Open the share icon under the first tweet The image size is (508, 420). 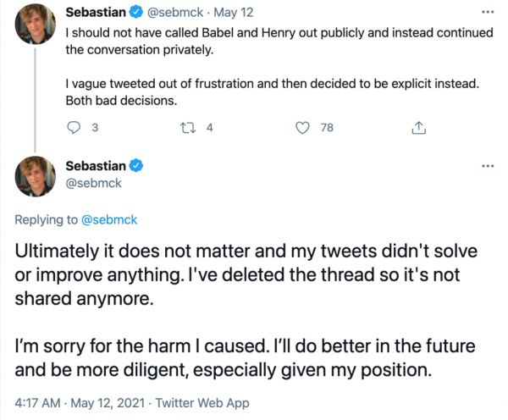click(417, 128)
